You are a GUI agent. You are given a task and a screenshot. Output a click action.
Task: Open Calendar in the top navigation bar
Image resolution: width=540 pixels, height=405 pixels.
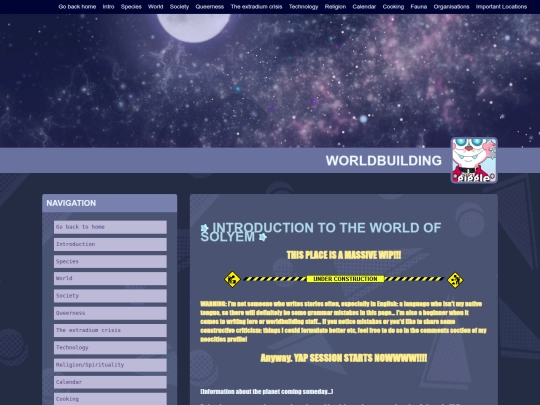[364, 7]
